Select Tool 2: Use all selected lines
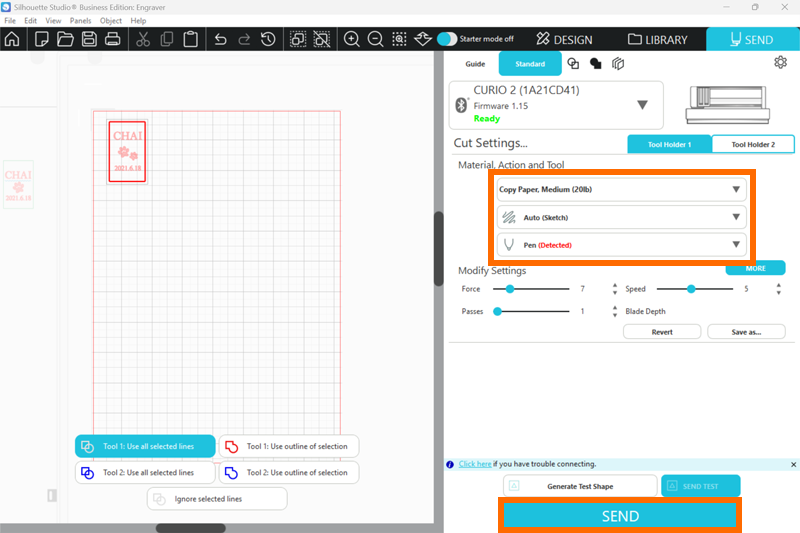The width and height of the screenshot is (800, 533). pyautogui.click(x=145, y=472)
